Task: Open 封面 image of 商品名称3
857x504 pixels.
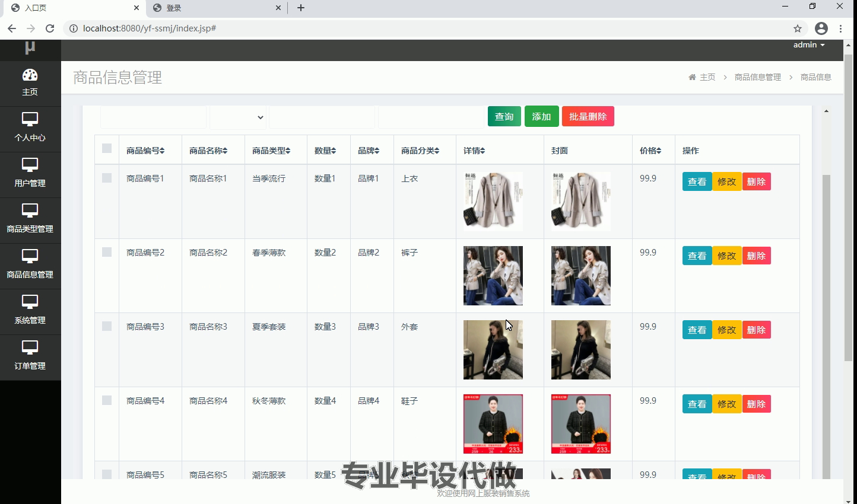Action: pyautogui.click(x=581, y=350)
